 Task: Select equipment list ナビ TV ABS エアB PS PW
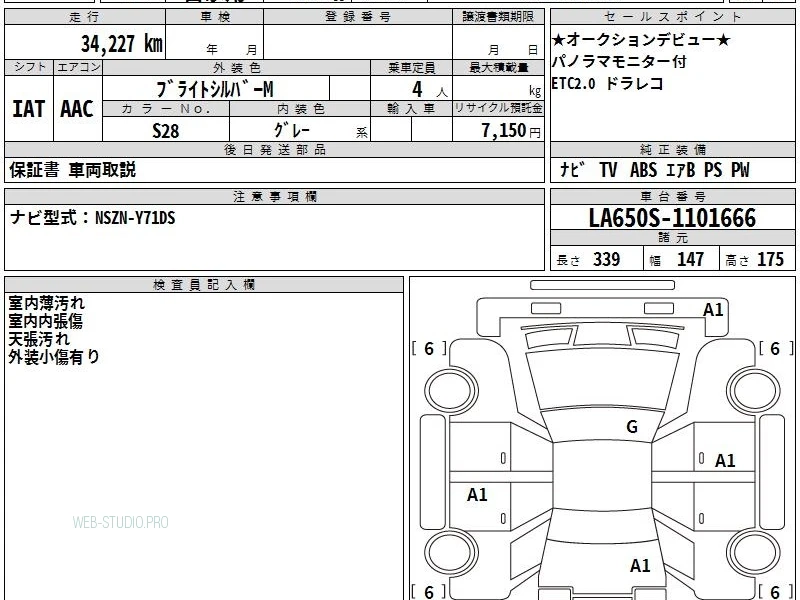coord(655,170)
